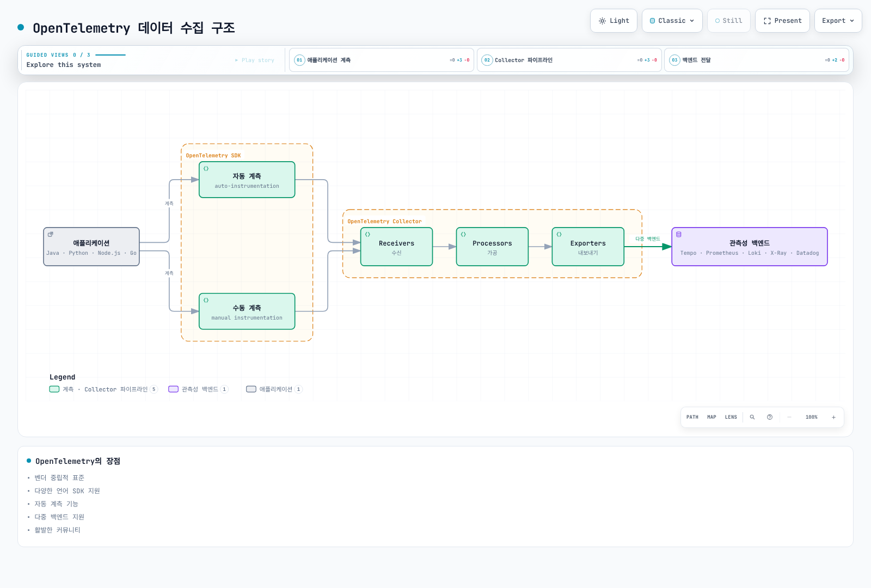
Task: Click the lower 계측 edge label
Action: (x=169, y=273)
